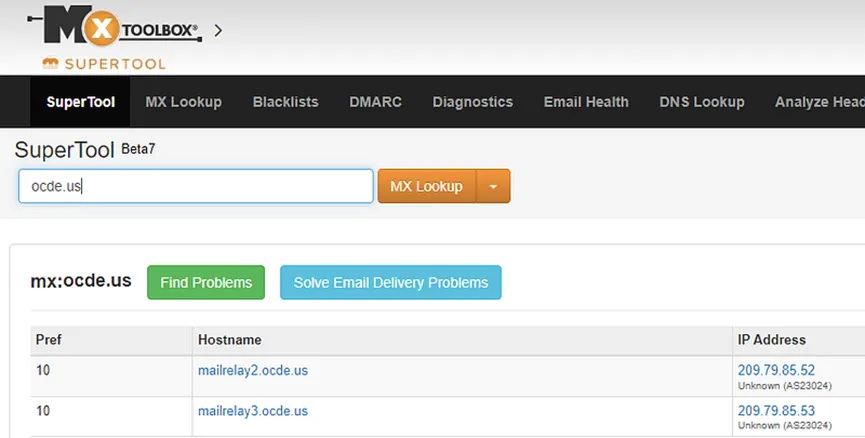Click Unknown (AS23024) under 209.79.85.53
The image size is (865, 438).
(x=785, y=426)
